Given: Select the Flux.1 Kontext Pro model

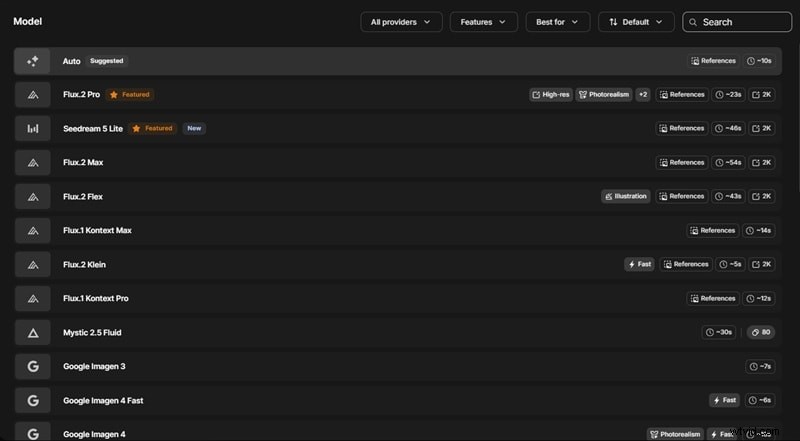Looking at the screenshot, I should click(96, 299).
